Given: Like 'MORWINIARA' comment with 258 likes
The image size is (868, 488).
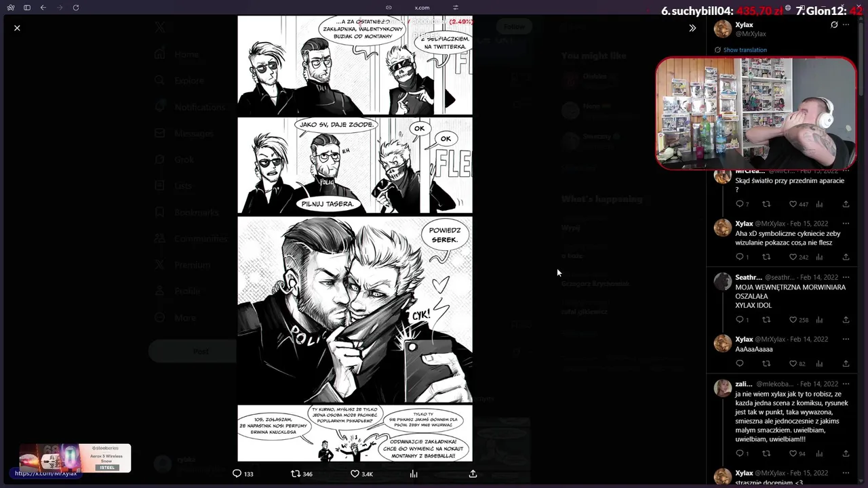Looking at the screenshot, I should [798, 320].
